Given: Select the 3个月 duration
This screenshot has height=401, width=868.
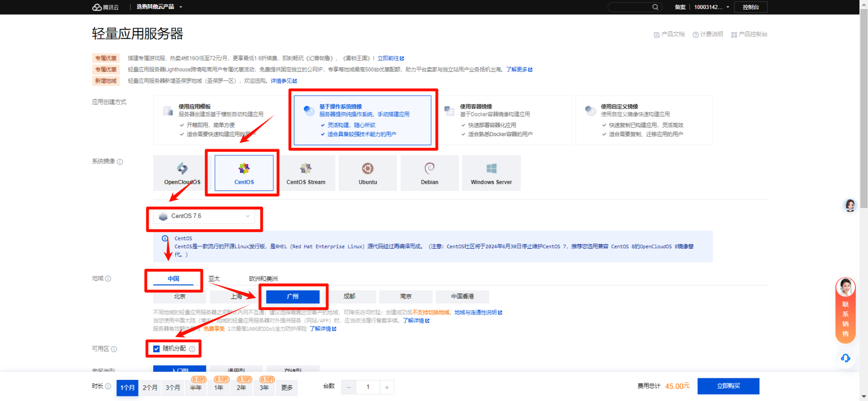Looking at the screenshot, I should (x=173, y=387).
